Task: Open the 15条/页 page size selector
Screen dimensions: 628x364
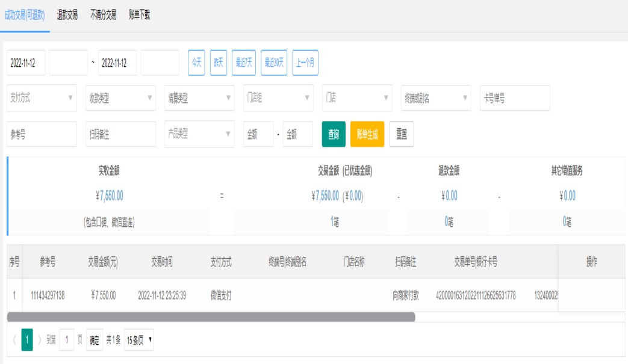Action: (140, 339)
